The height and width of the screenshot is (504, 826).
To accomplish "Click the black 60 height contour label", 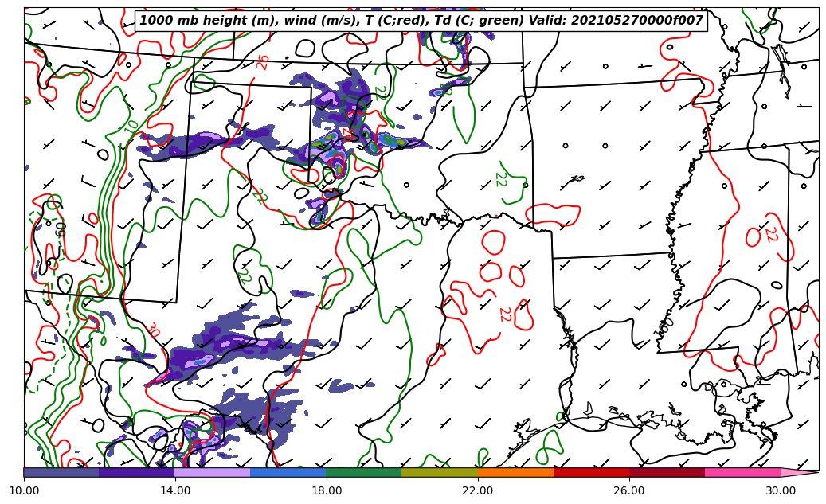I will pos(61,229).
